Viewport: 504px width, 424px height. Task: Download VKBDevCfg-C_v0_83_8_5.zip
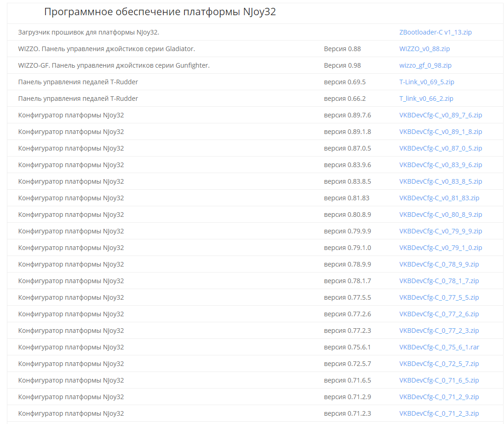pos(441,181)
